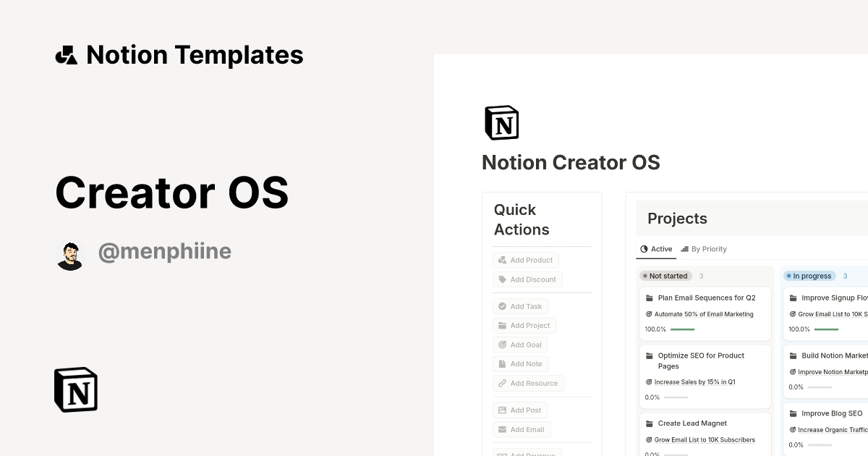868x456 pixels.
Task: Open the @menphiine creator profile link
Action: [165, 251]
